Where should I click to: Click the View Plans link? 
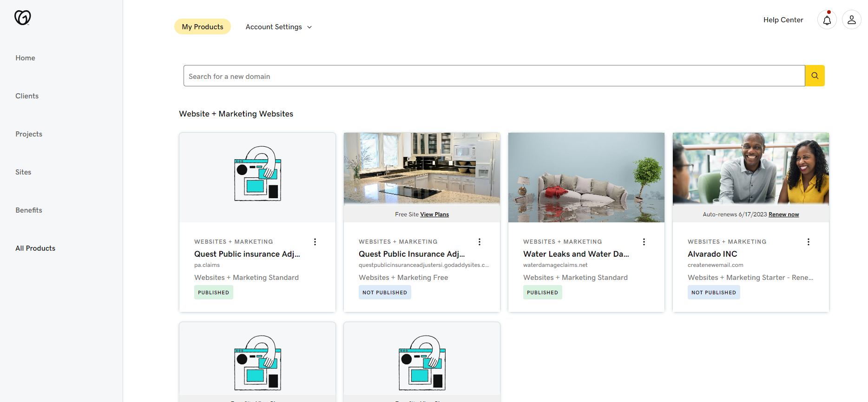click(x=434, y=214)
